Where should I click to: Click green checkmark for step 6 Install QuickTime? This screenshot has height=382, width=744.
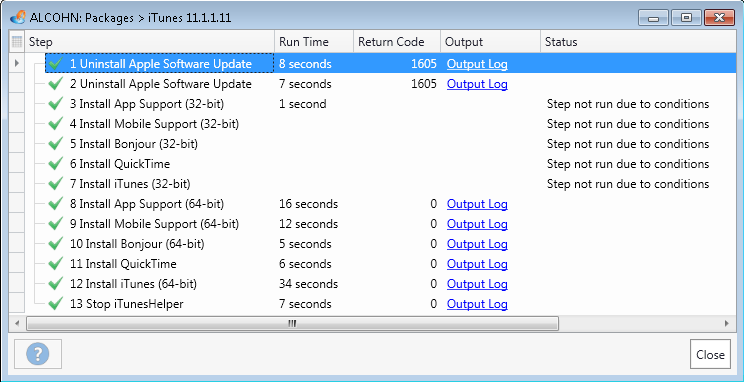pyautogui.click(x=56, y=164)
